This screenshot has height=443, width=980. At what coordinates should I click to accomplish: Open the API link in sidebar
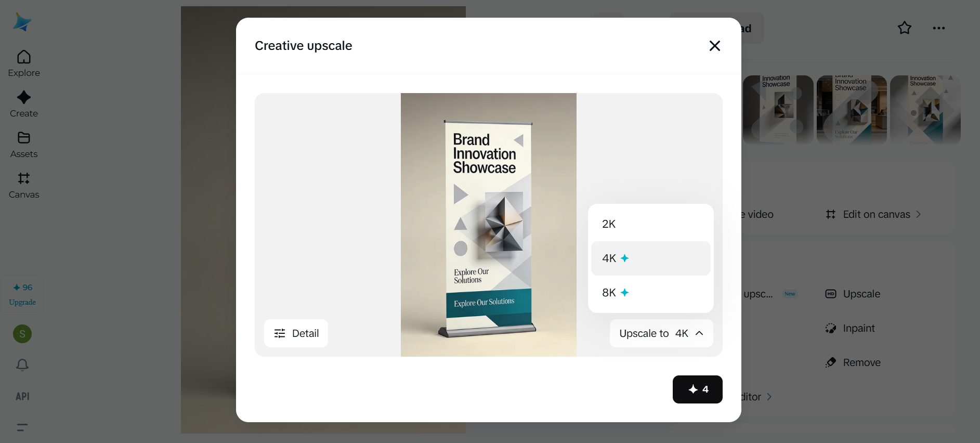click(22, 396)
